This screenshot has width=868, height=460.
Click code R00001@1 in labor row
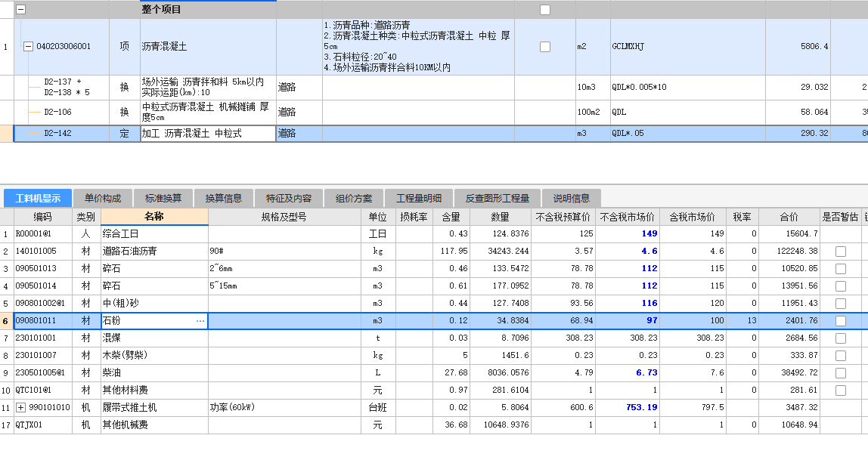42,234
